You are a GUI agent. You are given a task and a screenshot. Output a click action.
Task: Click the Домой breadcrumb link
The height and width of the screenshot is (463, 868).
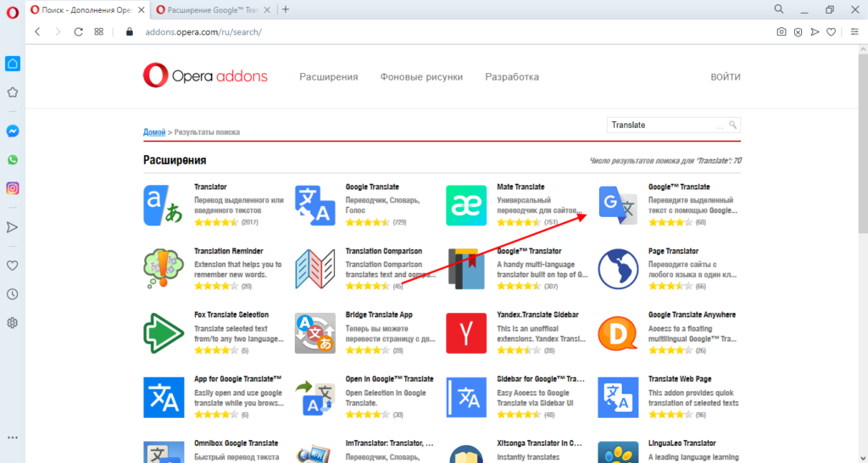pyautogui.click(x=154, y=132)
